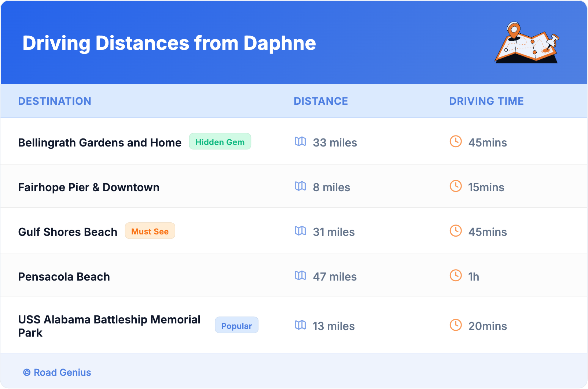Click the Must See badge
Screen dimensions: 588x389
150,231
